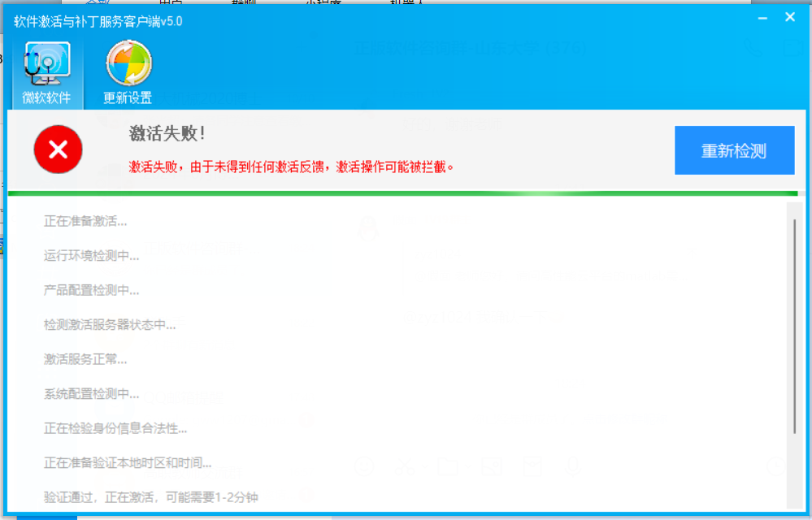Image resolution: width=812 pixels, height=520 pixels.
Task: Click the red error X icon
Action: click(58, 149)
